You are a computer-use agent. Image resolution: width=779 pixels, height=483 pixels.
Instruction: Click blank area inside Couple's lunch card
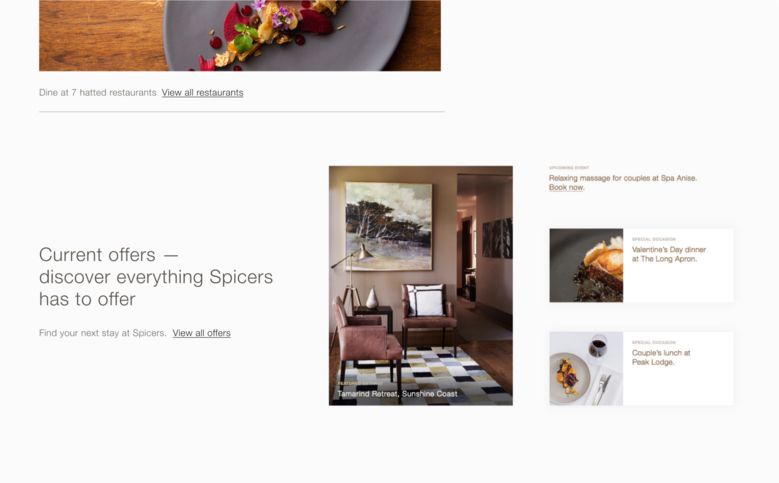(678, 387)
